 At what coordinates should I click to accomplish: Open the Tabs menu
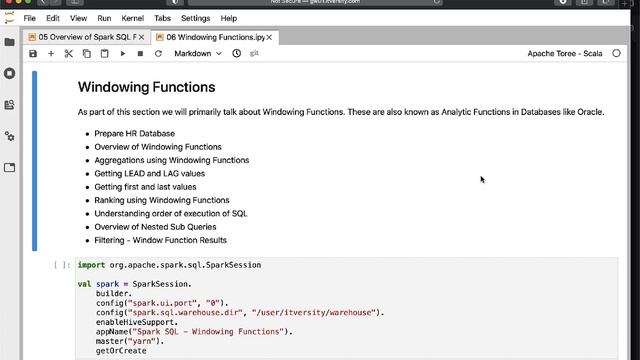tap(162, 18)
